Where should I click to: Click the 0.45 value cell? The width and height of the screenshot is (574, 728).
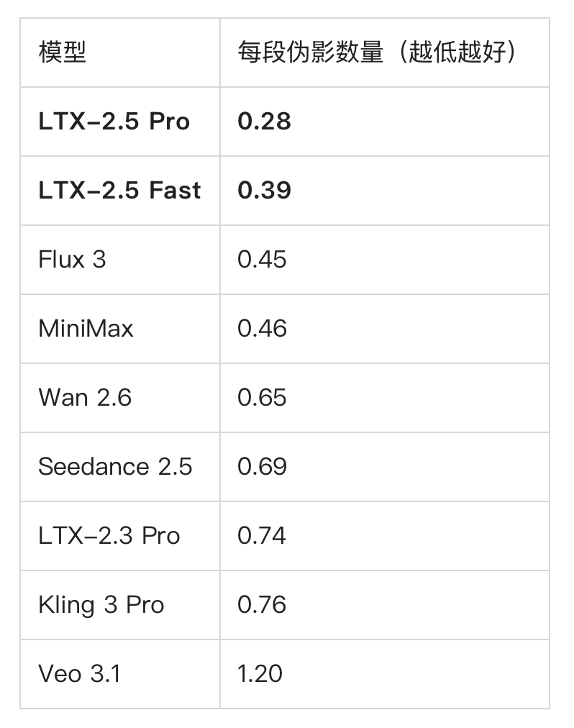[x=385, y=260]
